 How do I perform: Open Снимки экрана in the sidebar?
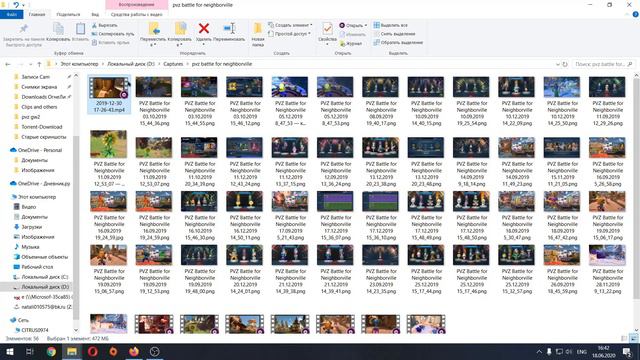pos(39,87)
